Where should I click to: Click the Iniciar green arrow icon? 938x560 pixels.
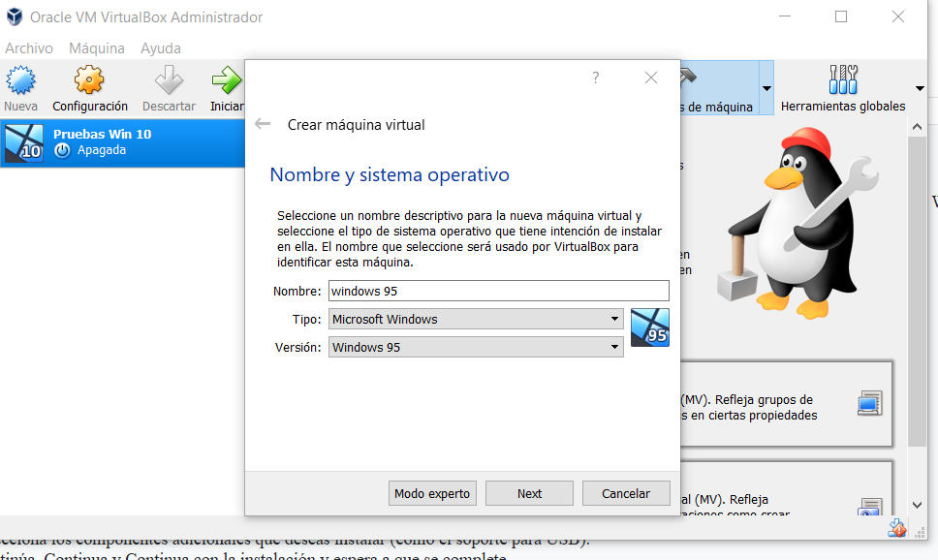click(227, 79)
